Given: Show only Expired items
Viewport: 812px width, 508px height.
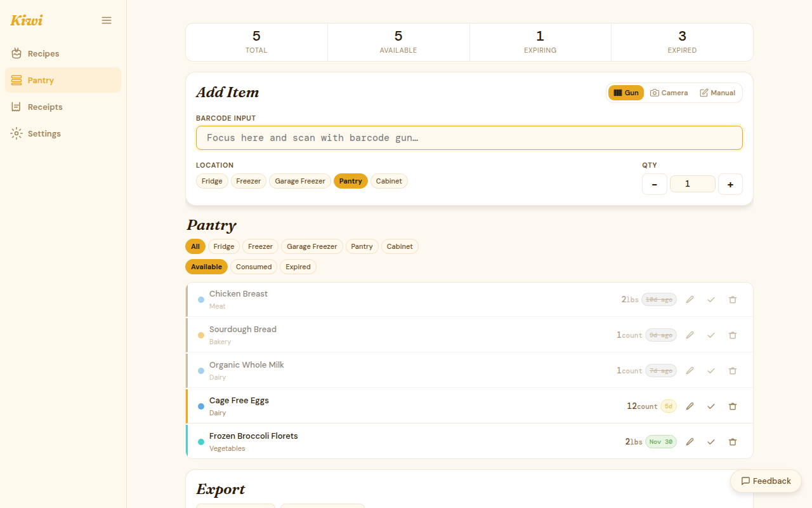Looking at the screenshot, I should click(298, 267).
